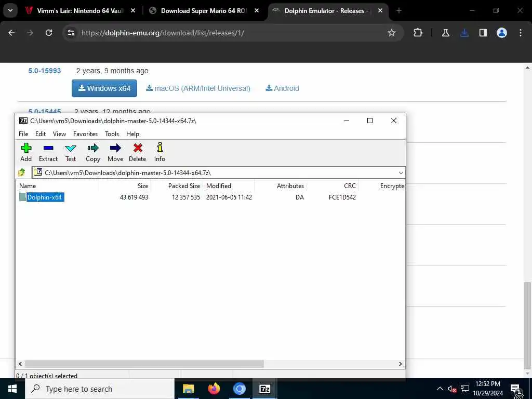The height and width of the screenshot is (399, 532).
Task: Click the muted volume tray icon
Action: (x=452, y=389)
